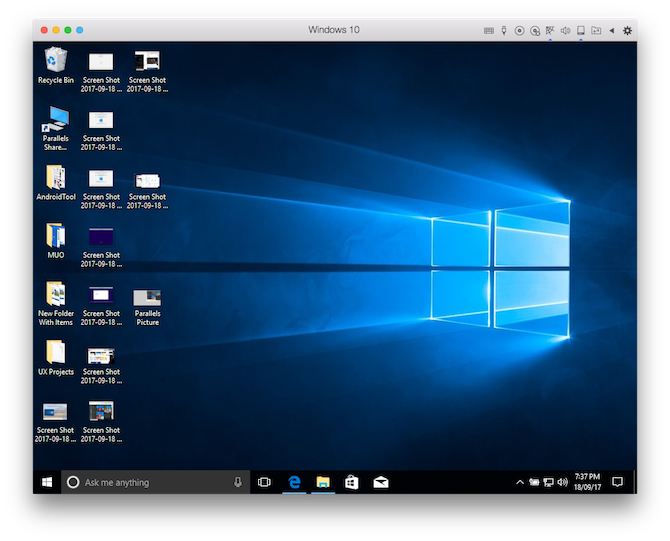Click the taskbar volume icon

pyautogui.click(x=563, y=482)
